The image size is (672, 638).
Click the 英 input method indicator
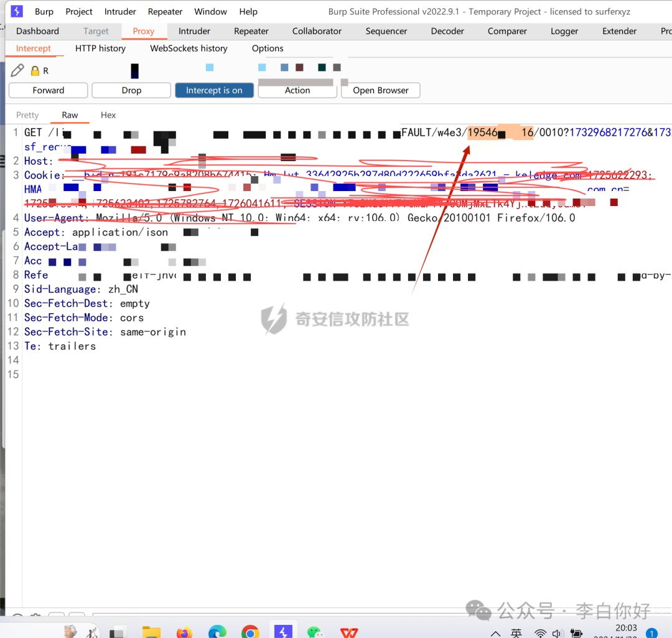(x=516, y=633)
